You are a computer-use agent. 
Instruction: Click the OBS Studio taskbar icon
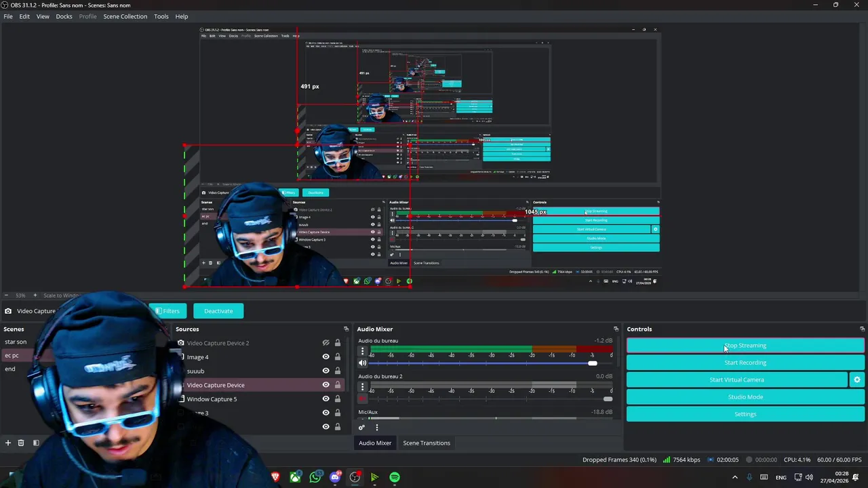pos(355,477)
